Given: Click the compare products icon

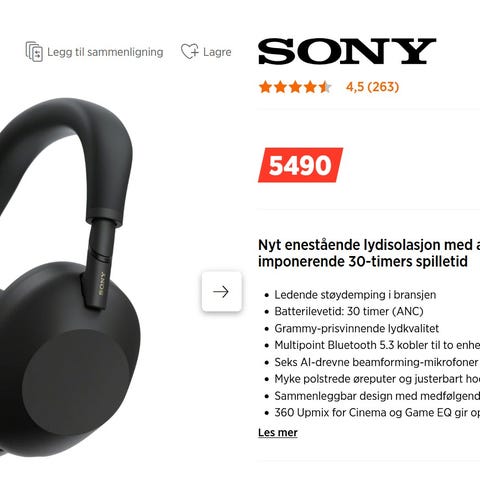Looking at the screenshot, I should click(x=34, y=52).
